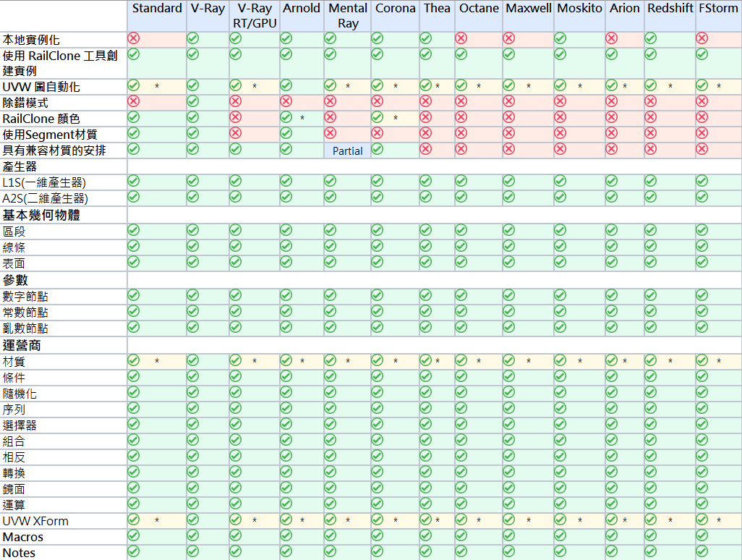Screen dimensions: 742x560
Task: Click the green check for 本地實例化 under V-Ray
Action: [x=192, y=38]
